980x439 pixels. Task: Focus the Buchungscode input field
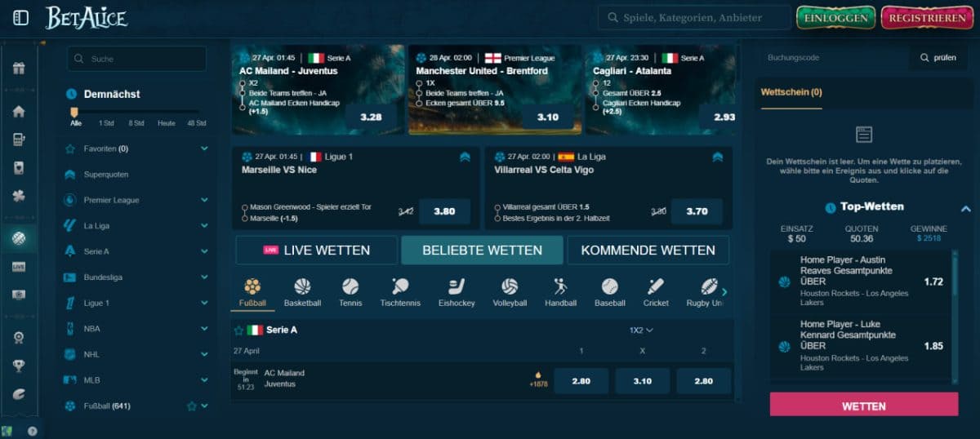(834, 58)
